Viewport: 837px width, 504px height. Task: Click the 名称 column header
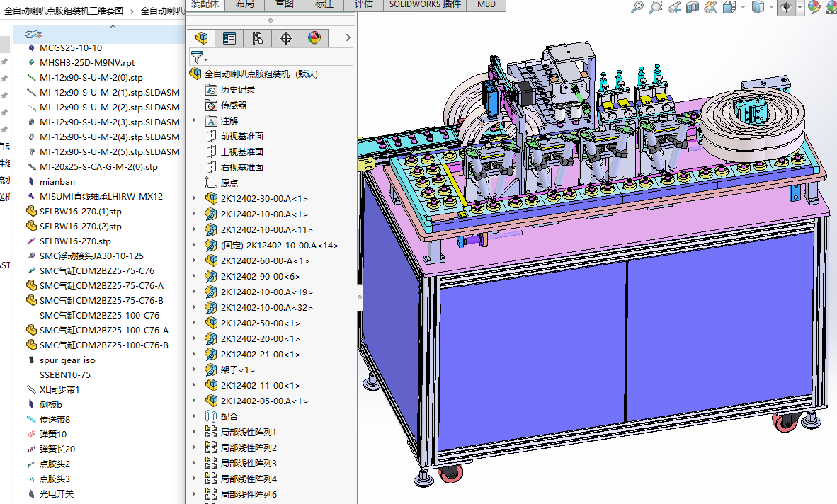[33, 34]
